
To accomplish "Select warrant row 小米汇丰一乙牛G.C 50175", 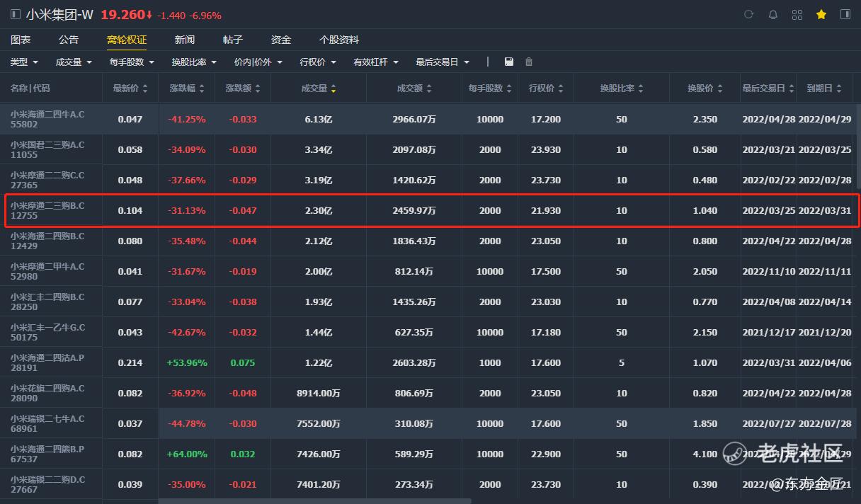I will pos(428,332).
